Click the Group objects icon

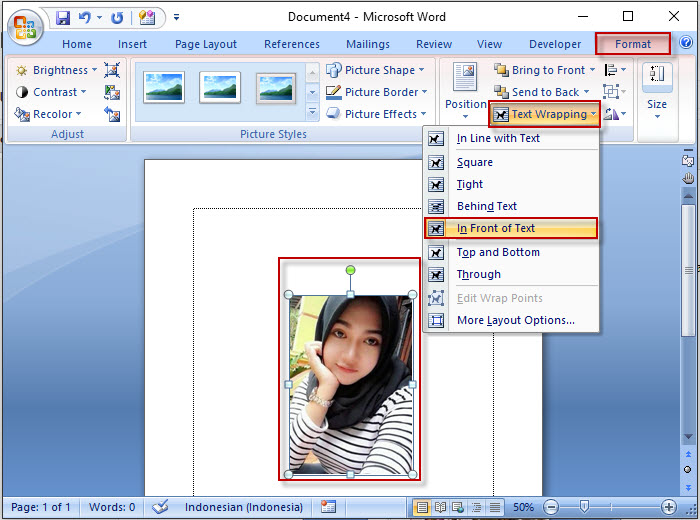(614, 92)
